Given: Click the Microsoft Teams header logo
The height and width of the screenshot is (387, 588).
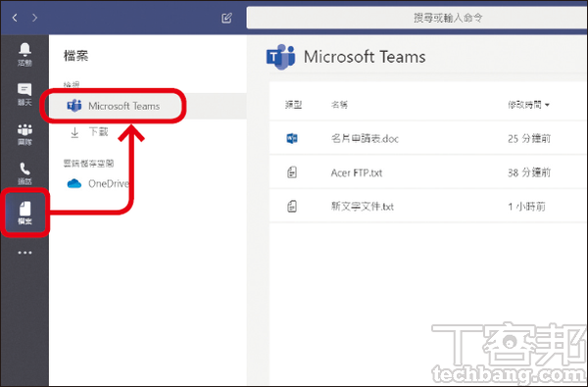Looking at the screenshot, I should (280, 57).
